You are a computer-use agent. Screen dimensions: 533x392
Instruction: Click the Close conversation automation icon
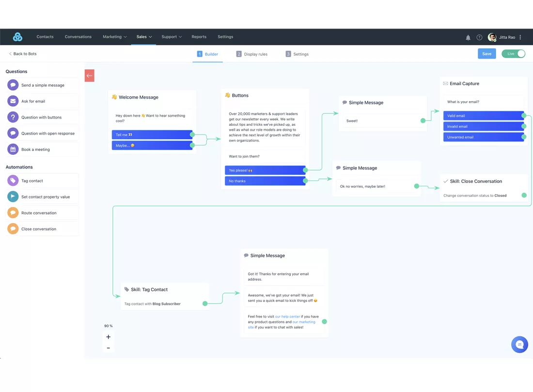(x=13, y=228)
